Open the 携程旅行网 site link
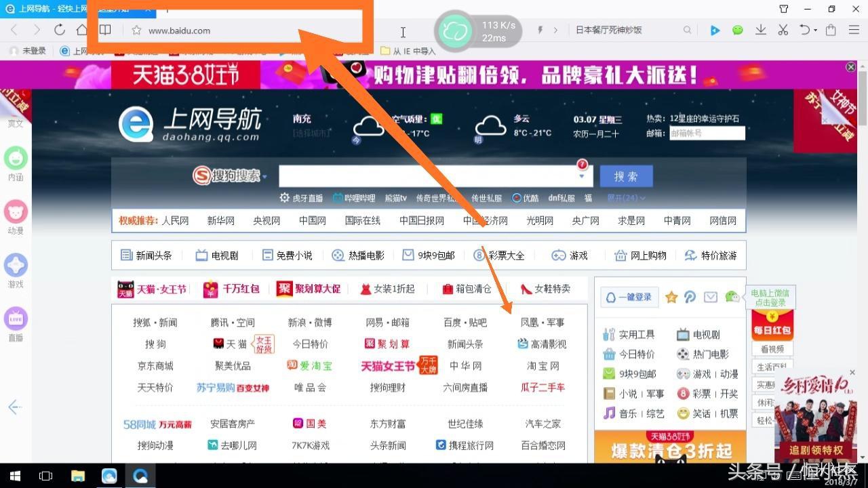This screenshot has width=868, height=488. (465, 445)
